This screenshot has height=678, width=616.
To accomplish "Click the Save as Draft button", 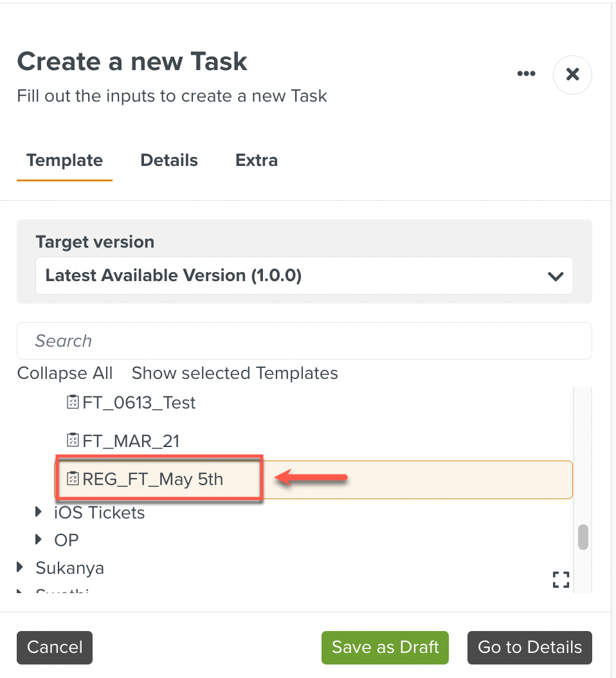I will (x=385, y=647).
